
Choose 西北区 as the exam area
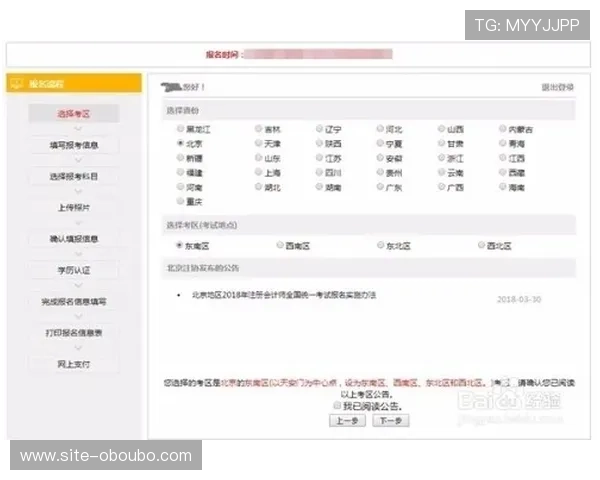481,245
